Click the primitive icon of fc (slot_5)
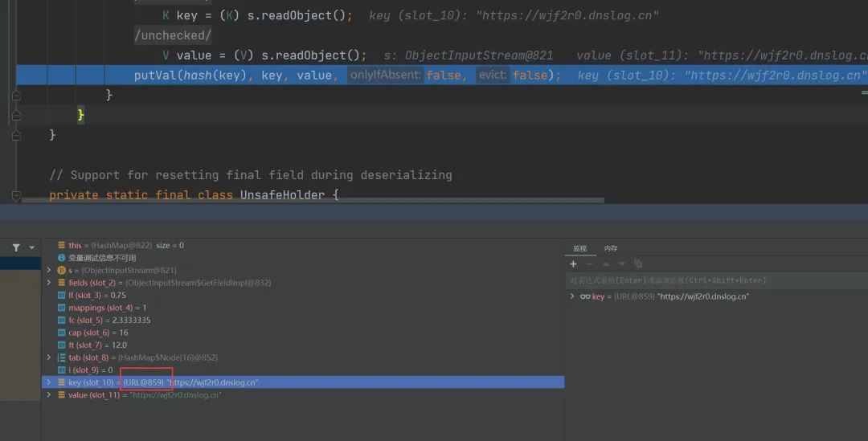 [61, 320]
